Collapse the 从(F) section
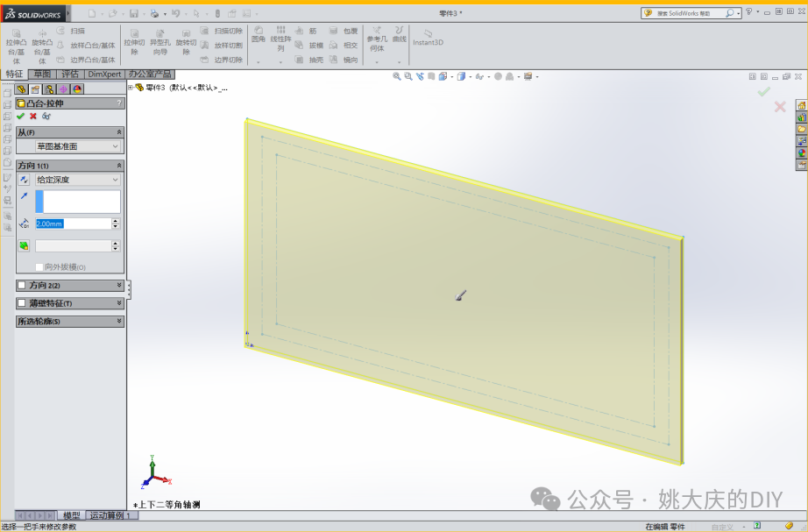The image size is (808, 532). pyautogui.click(x=119, y=132)
